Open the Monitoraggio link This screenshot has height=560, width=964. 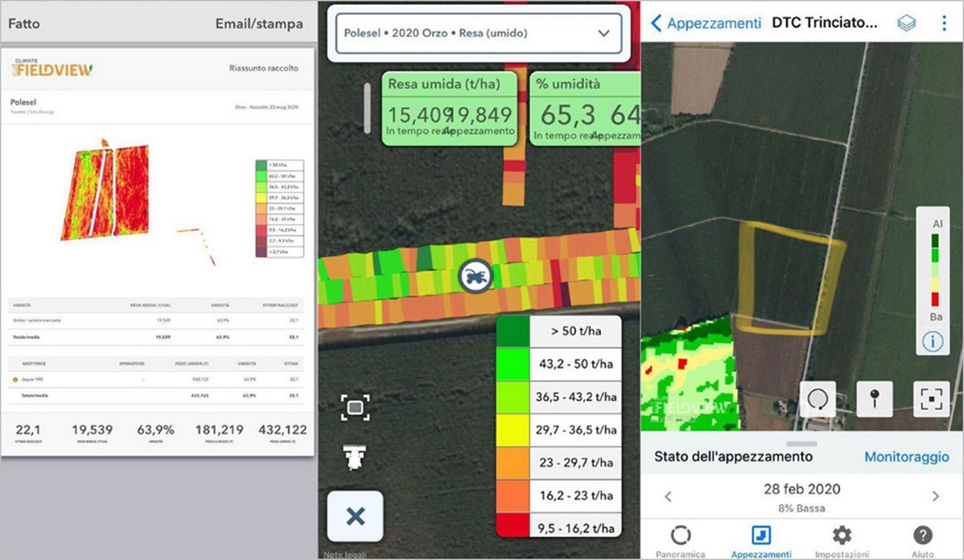[906, 456]
